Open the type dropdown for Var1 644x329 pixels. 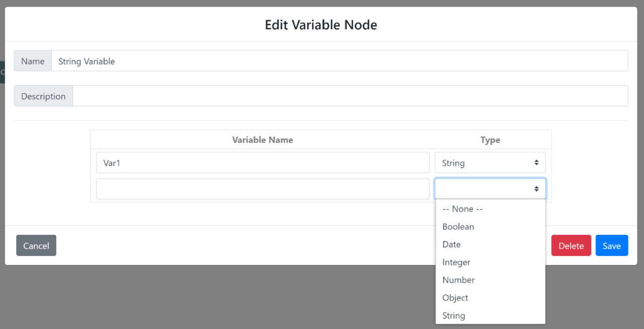click(x=490, y=162)
